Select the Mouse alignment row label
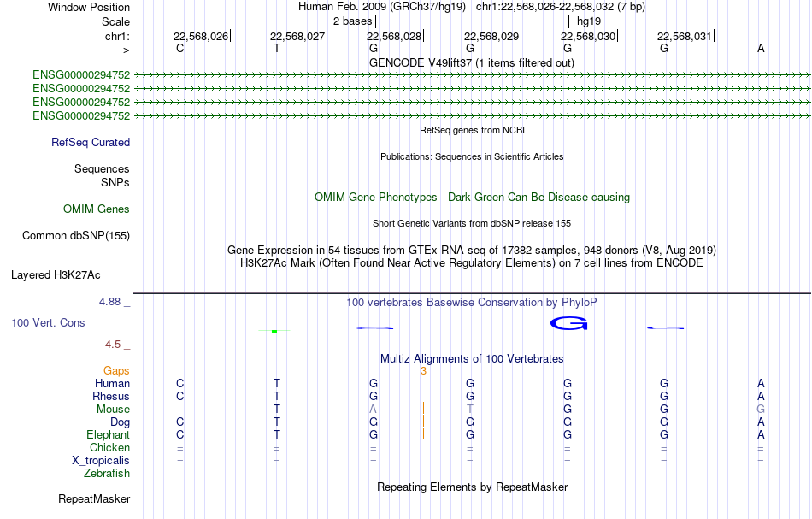The height and width of the screenshot is (519, 812). coord(113,410)
